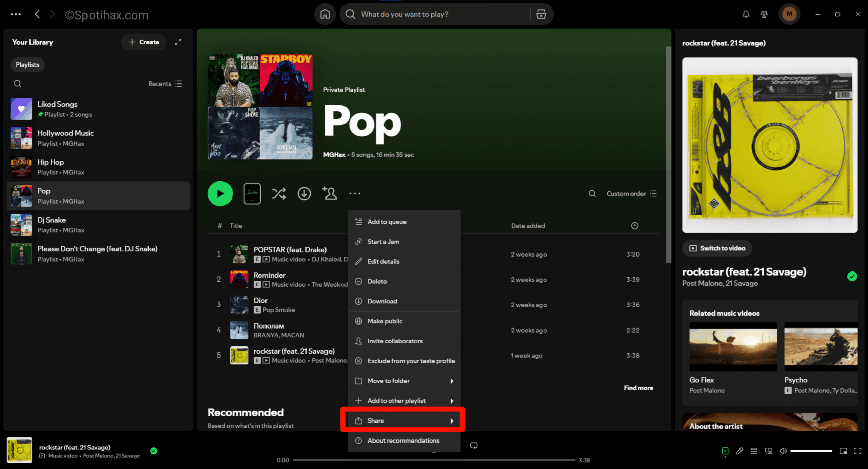Click the beerbongs & bentleys album cover

[770, 145]
